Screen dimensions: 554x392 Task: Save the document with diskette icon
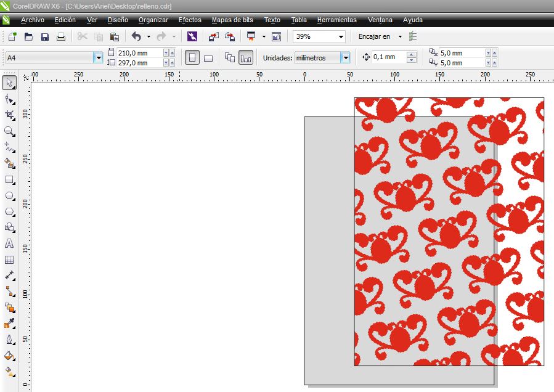click(45, 36)
